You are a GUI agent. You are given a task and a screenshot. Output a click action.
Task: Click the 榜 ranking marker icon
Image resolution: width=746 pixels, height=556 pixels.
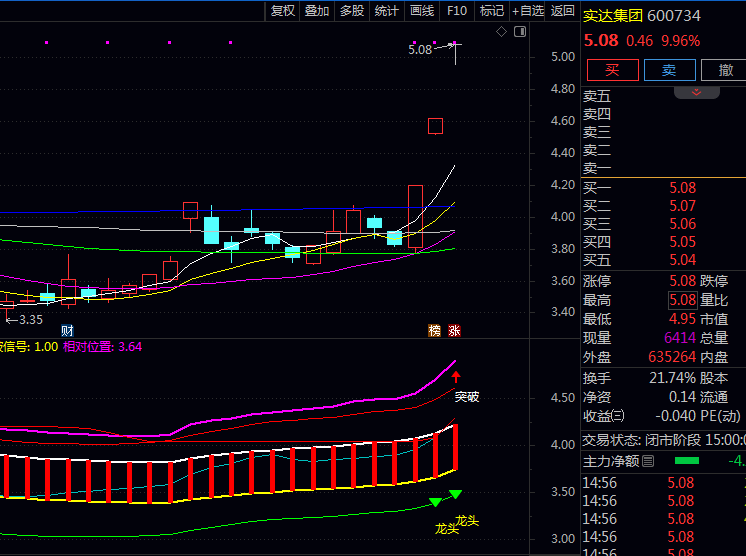[x=435, y=330]
